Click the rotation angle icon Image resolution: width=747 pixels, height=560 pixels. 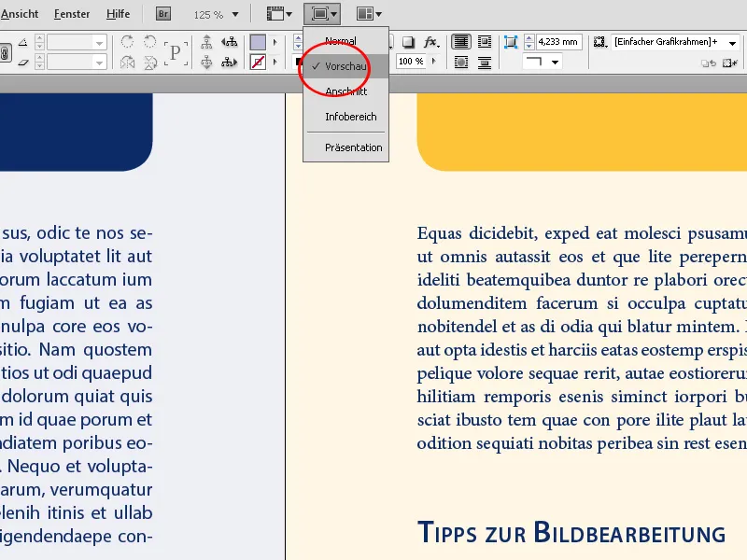coord(22,42)
